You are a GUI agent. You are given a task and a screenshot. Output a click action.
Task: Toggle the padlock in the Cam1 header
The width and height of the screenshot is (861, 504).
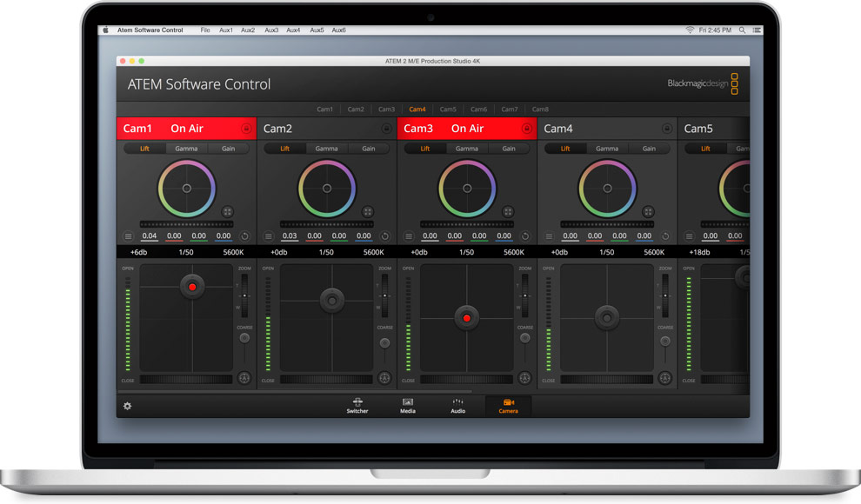(244, 128)
